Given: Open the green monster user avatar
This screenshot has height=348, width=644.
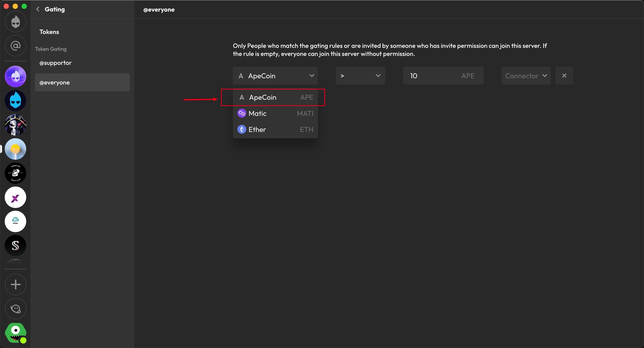Looking at the screenshot, I should coord(15,333).
